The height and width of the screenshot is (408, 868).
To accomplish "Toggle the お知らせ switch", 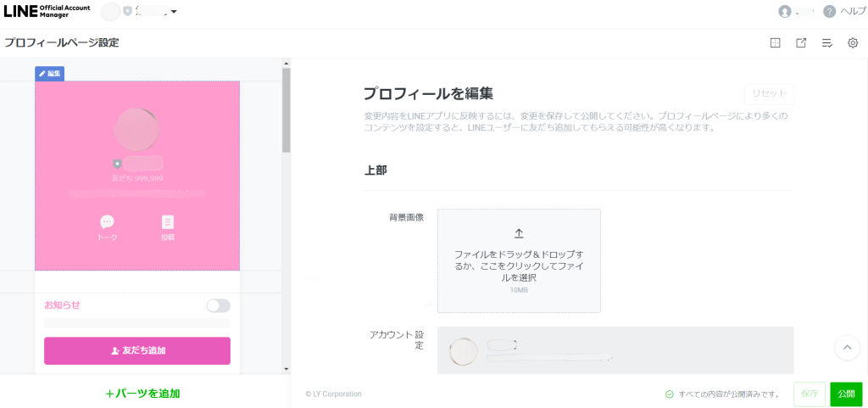I will click(218, 305).
